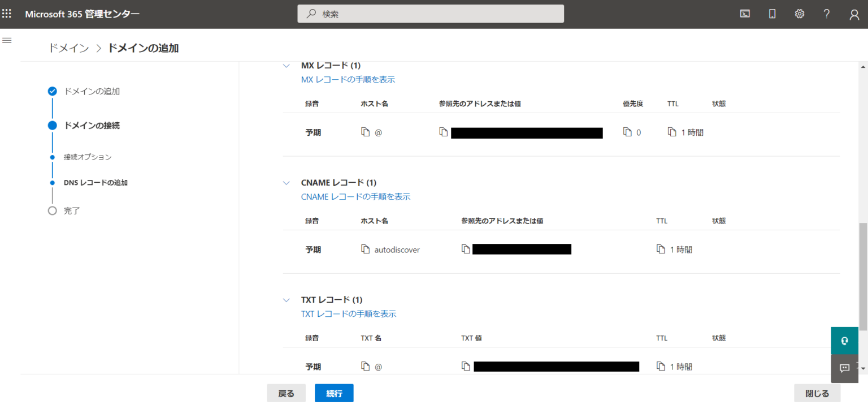Go to ドメイン breadcrumb
The image size is (868, 409).
[68, 48]
